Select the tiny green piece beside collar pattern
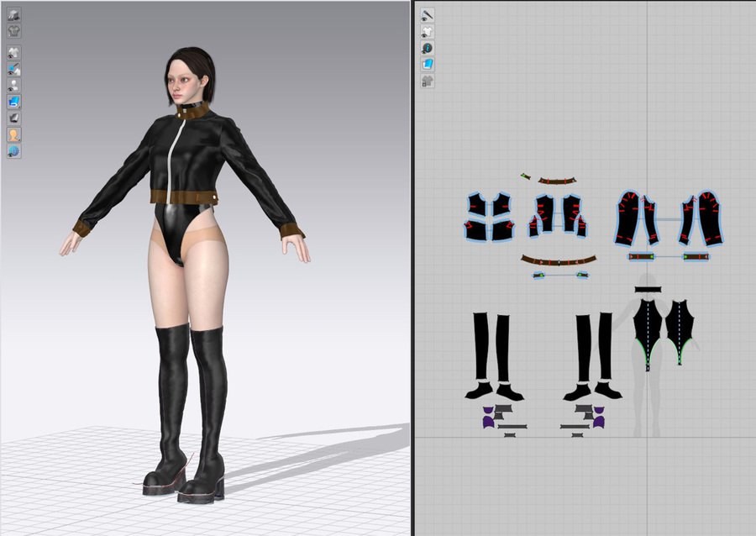The image size is (756, 536). (x=526, y=176)
